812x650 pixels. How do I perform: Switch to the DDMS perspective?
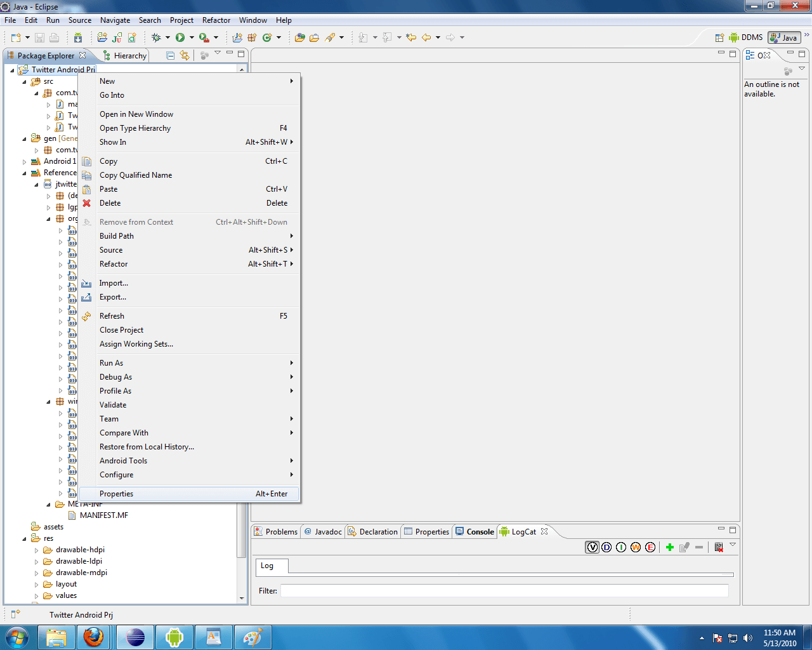pos(746,37)
